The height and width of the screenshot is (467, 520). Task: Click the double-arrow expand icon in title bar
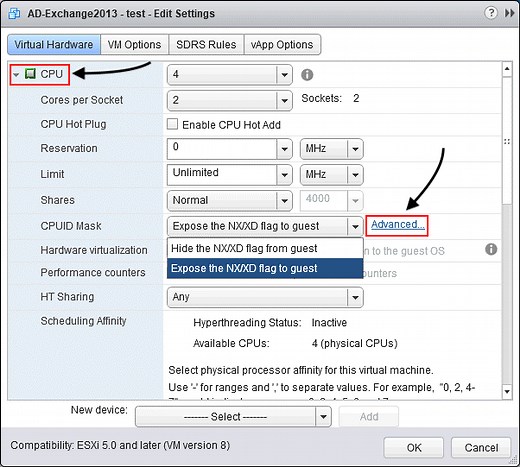point(509,13)
